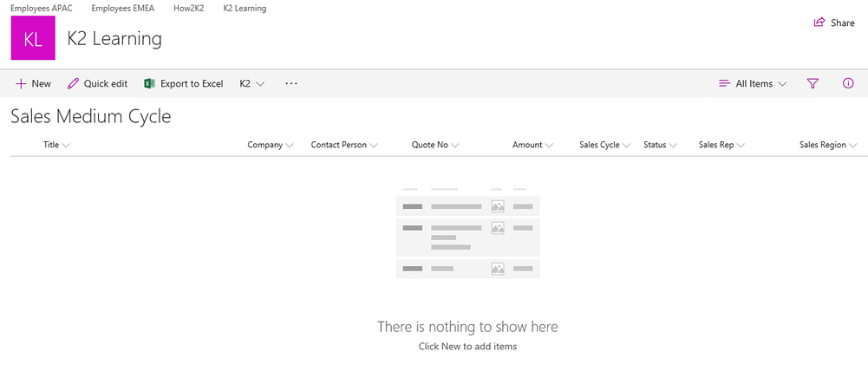Viewport: 868px width, 371px height.
Task: Click the Quick edit label
Action: [106, 83]
